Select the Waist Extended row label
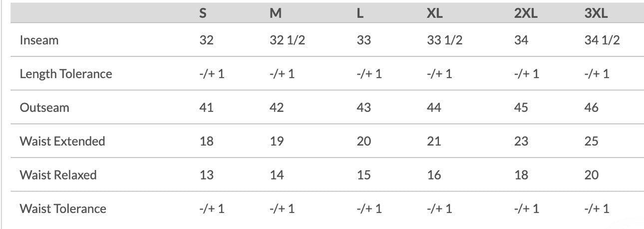This screenshot has width=644, height=229. pyautogui.click(x=62, y=141)
